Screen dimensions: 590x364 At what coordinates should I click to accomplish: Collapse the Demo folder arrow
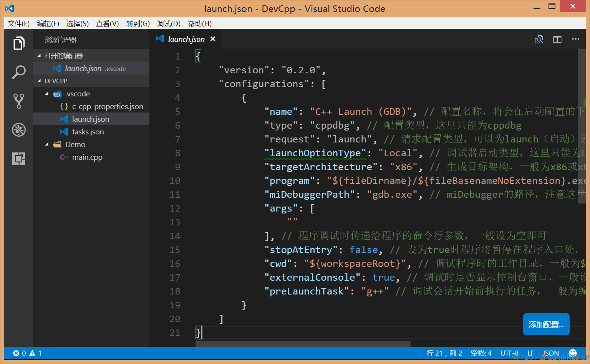[47, 144]
